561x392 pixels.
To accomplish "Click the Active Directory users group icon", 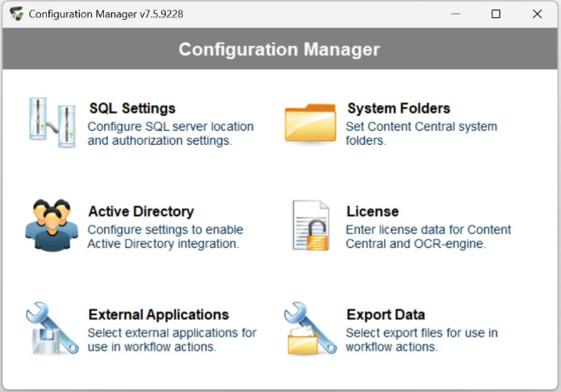I will (51, 225).
